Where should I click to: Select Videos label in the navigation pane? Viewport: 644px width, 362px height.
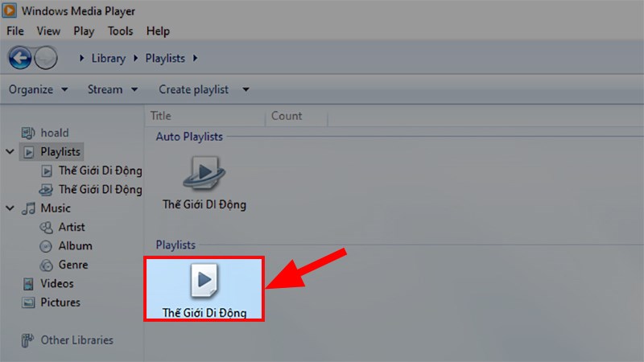click(x=56, y=284)
